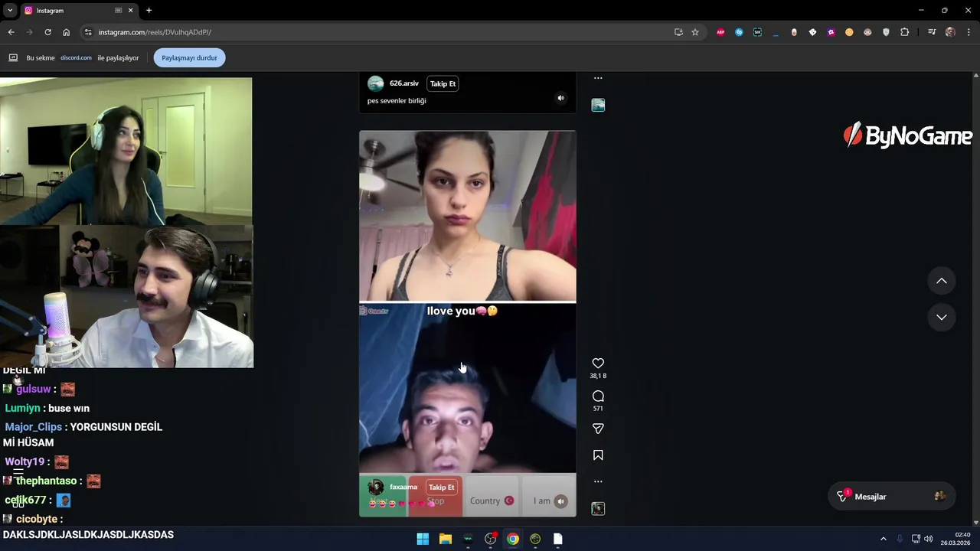Viewport: 980px width, 551px height.
Task: Follow 626.arsiv with Takip Et button
Action: [443, 83]
